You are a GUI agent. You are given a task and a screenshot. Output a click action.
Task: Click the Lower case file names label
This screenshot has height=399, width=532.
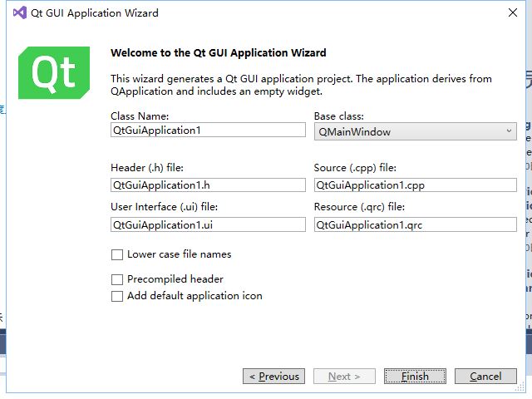pos(179,254)
